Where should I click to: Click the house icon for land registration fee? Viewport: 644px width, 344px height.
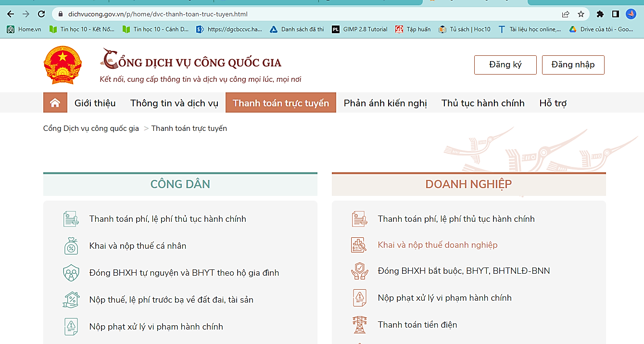pyautogui.click(x=71, y=300)
